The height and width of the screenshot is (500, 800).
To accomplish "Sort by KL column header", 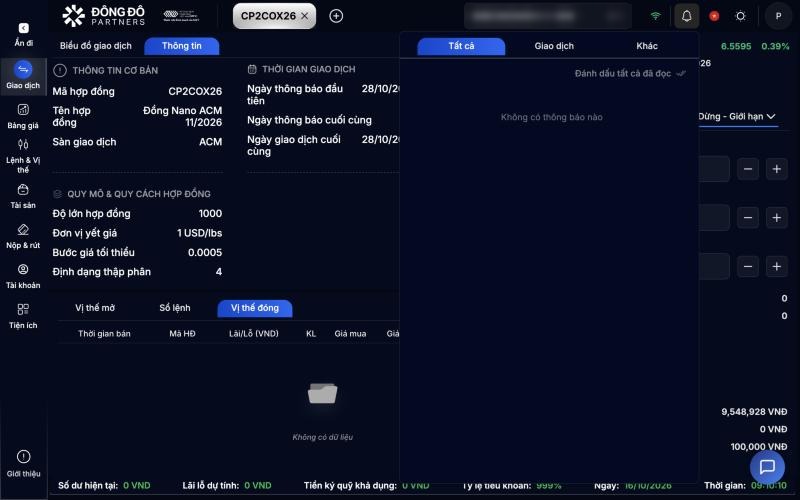I will click(311, 334).
